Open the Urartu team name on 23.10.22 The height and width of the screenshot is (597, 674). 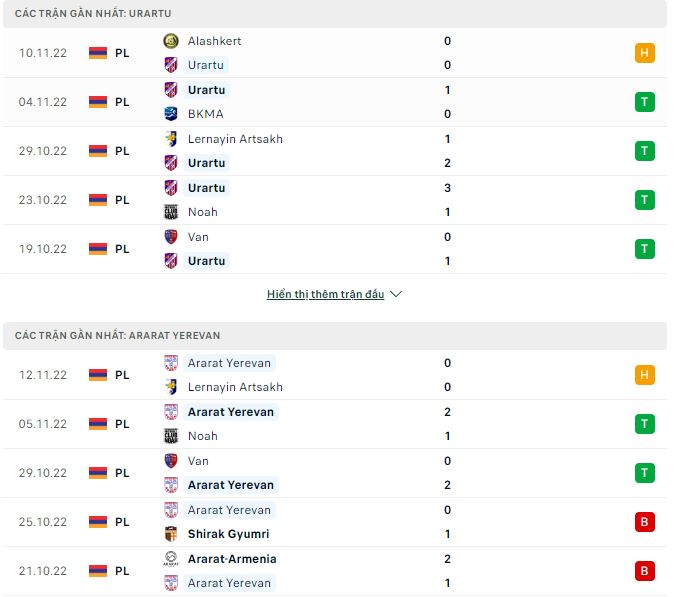pyautogui.click(x=206, y=188)
